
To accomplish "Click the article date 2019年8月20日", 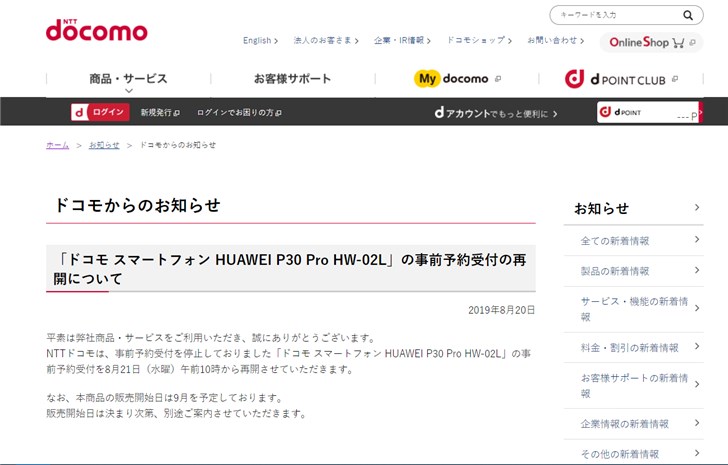I will (501, 310).
